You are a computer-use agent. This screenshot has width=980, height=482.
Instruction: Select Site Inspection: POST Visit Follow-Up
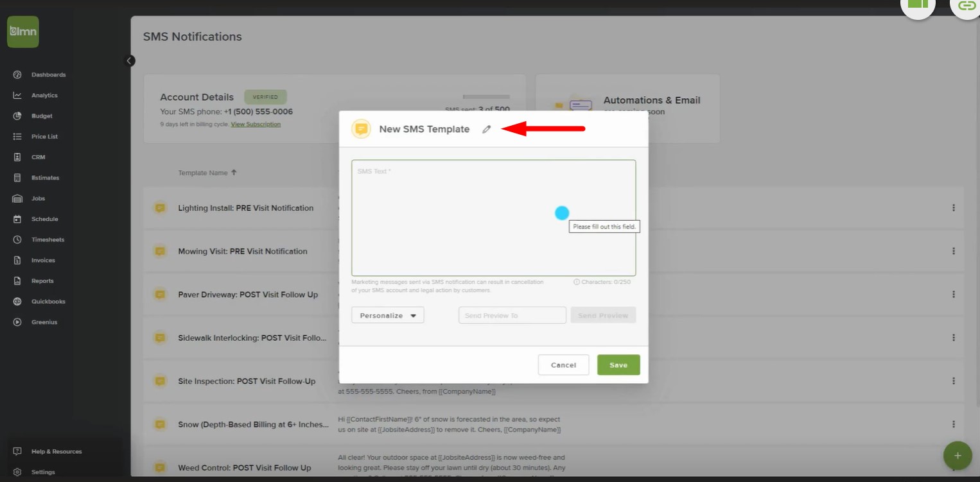tap(247, 381)
